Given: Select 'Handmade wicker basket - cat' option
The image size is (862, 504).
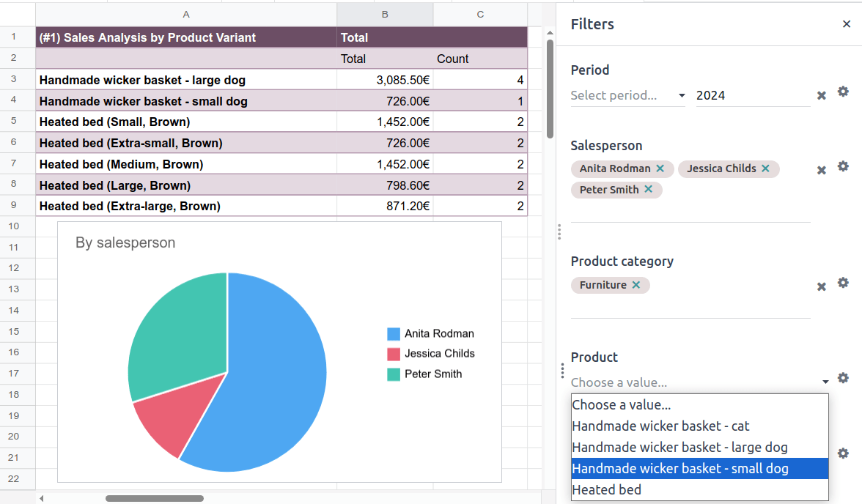Looking at the screenshot, I should click(x=660, y=426).
